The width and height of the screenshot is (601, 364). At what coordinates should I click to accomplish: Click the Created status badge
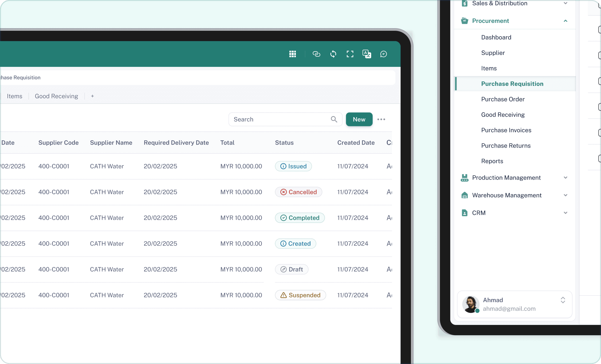click(x=295, y=244)
